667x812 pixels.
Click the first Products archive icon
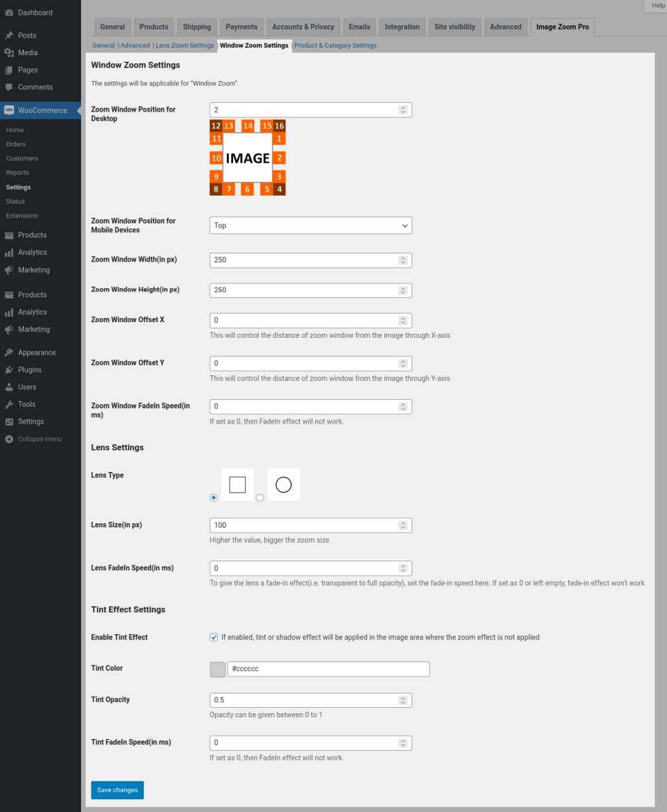tap(9, 235)
